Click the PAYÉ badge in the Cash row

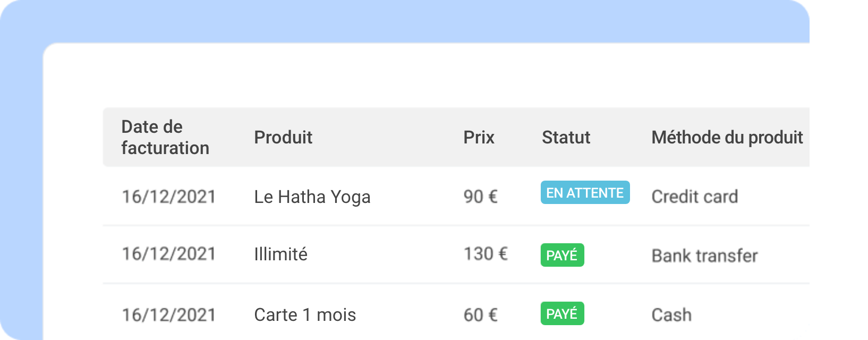(x=562, y=313)
